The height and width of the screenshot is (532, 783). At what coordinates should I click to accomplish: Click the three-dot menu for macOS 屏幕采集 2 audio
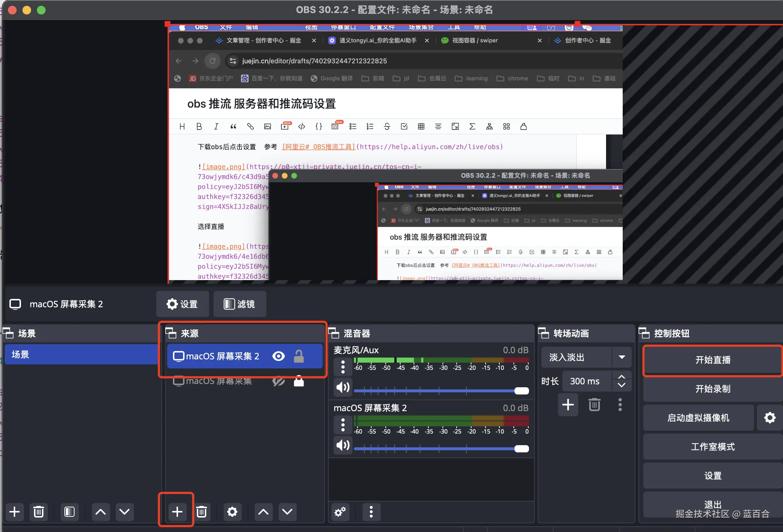tap(343, 425)
